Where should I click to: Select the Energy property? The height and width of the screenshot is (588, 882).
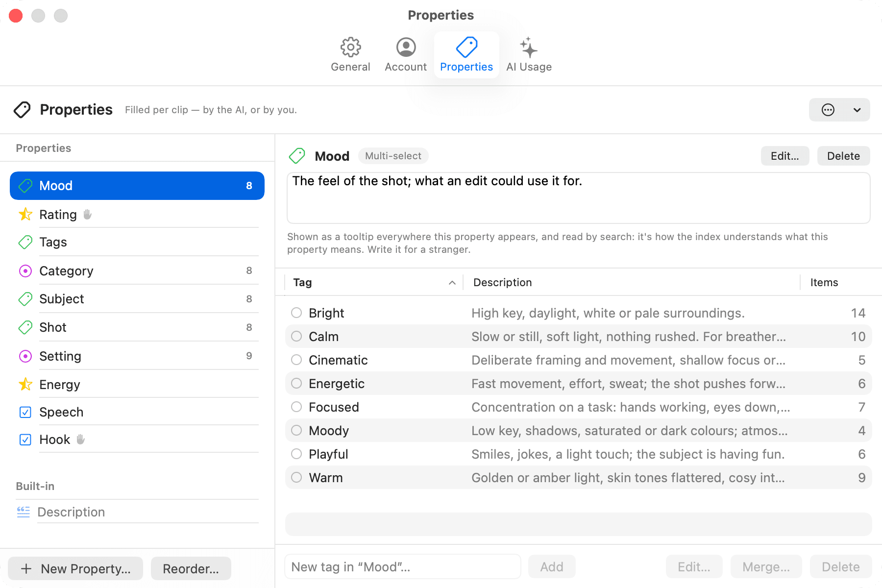coord(137,385)
